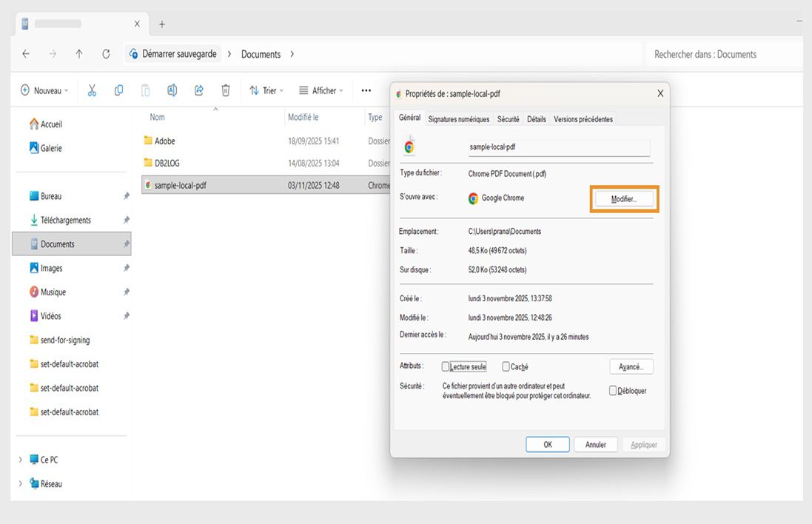Open the Téléchargements sidebar item
This screenshot has height=524, width=812.
(x=65, y=219)
